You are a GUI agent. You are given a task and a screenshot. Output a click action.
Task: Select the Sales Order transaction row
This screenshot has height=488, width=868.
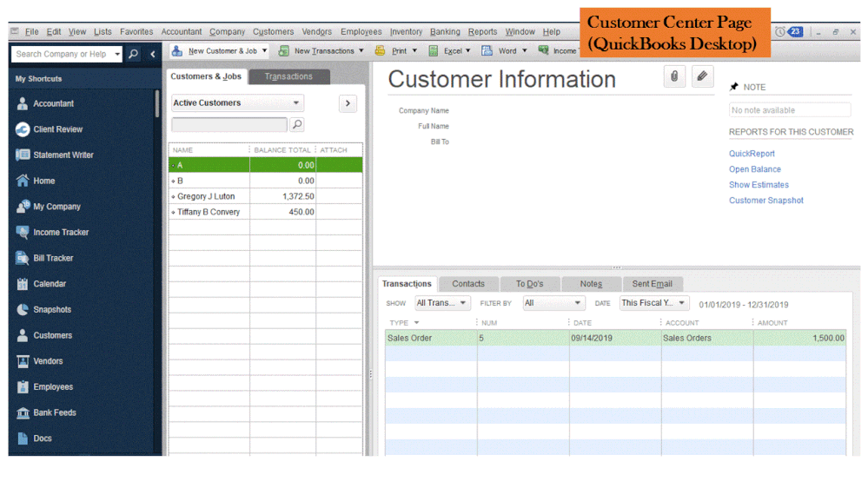615,338
